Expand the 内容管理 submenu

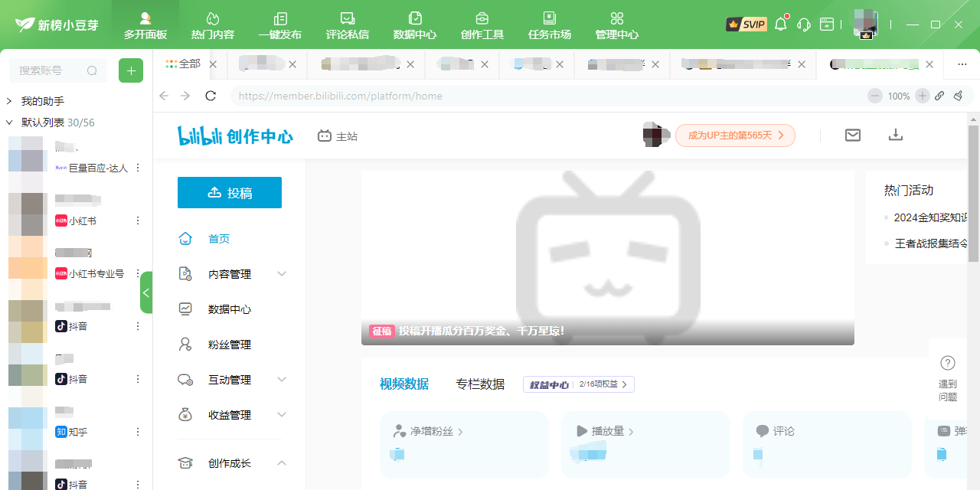coord(282,274)
